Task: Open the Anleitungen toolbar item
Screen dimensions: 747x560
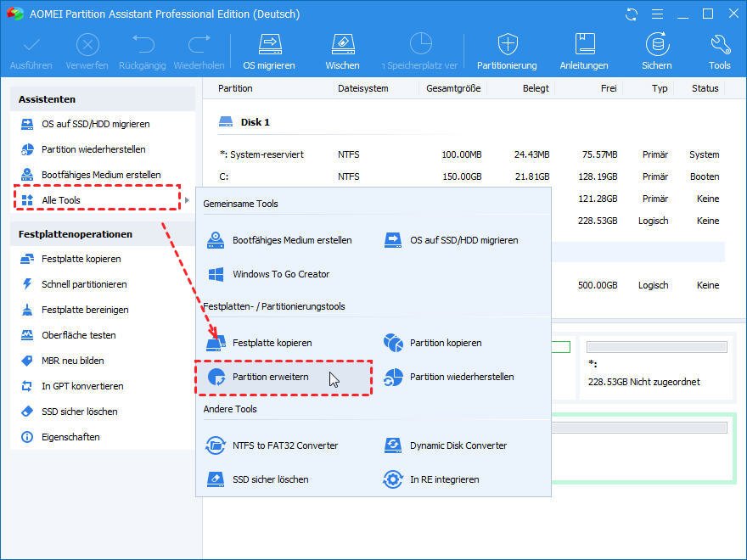Action: tap(584, 52)
